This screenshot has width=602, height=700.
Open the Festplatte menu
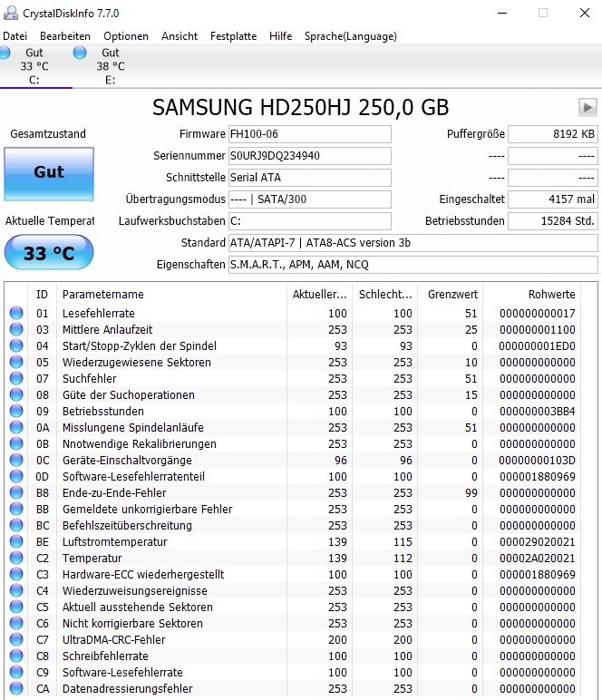click(233, 36)
